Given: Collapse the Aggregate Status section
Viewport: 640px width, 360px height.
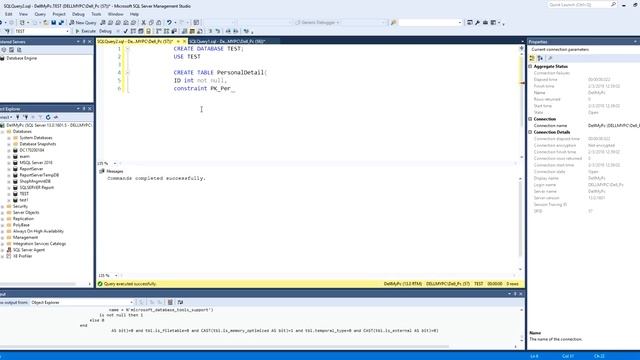Looking at the screenshot, I should coord(530,66).
